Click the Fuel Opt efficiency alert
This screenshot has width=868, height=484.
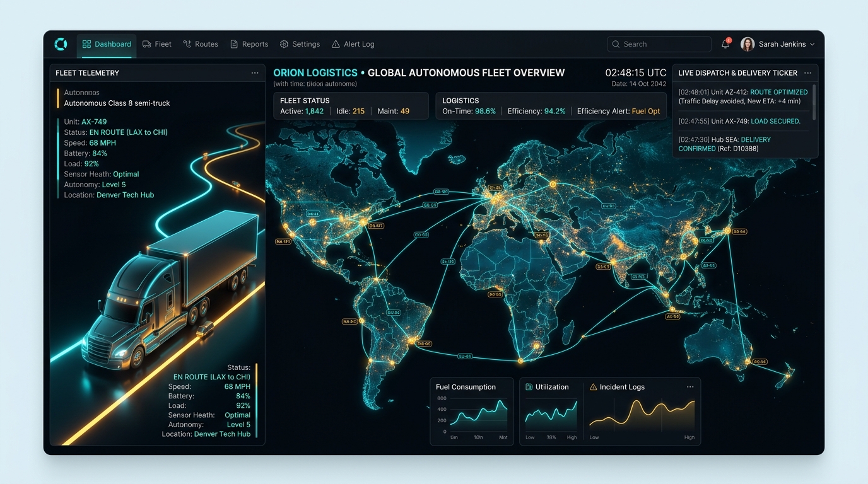646,111
